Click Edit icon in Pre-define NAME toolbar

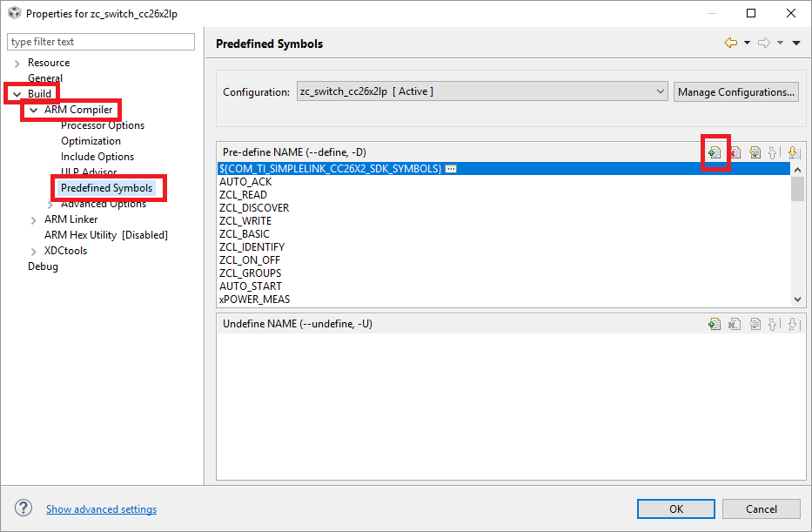(x=755, y=152)
